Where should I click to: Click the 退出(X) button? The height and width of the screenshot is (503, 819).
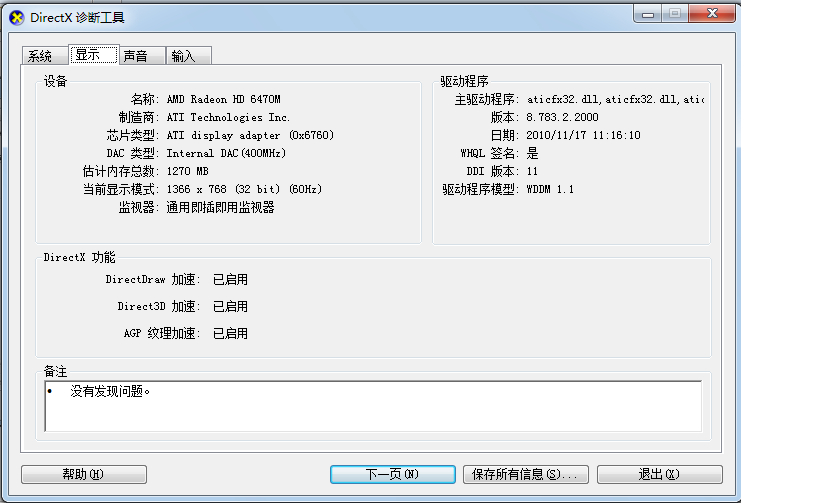(x=660, y=474)
